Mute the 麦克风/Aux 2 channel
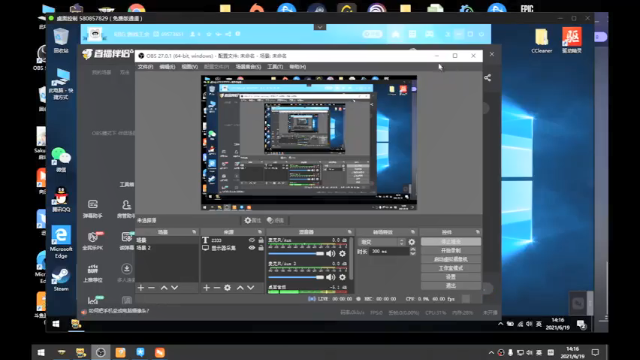This screenshot has width=640, height=360. pos(331,277)
